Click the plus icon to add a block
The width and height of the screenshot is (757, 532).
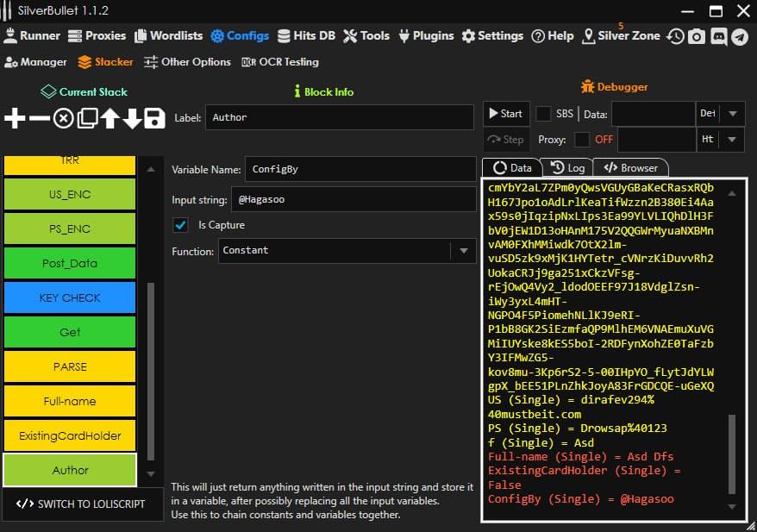tap(15, 119)
